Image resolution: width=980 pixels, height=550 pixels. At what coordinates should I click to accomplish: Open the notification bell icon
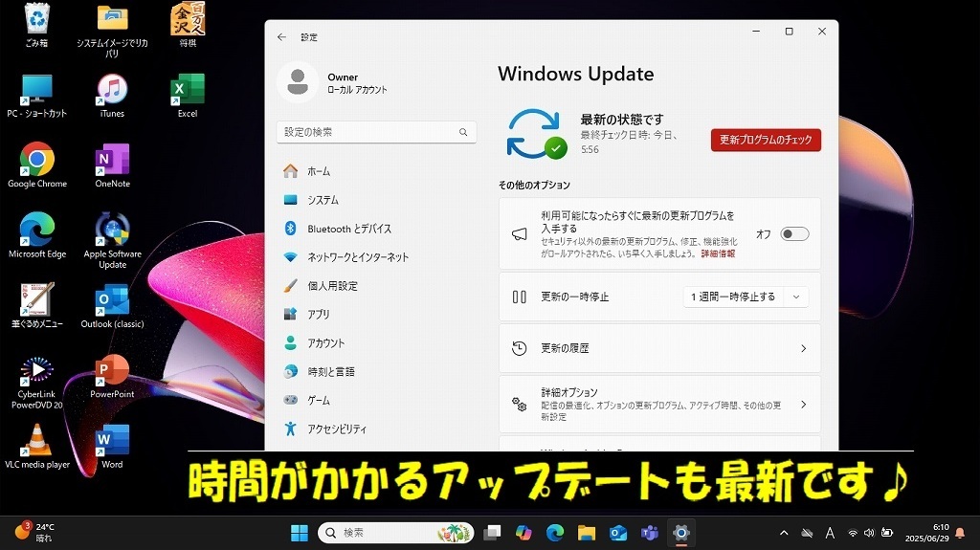960,533
